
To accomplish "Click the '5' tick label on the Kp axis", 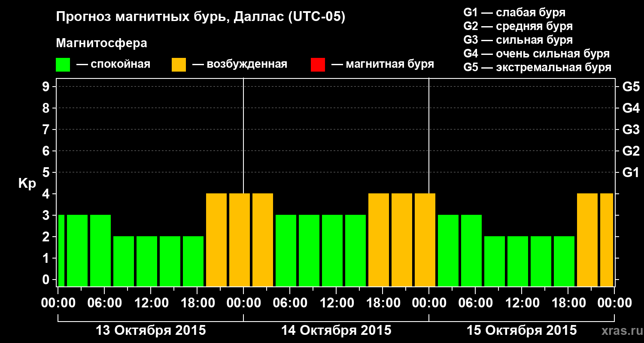I will (x=47, y=172).
